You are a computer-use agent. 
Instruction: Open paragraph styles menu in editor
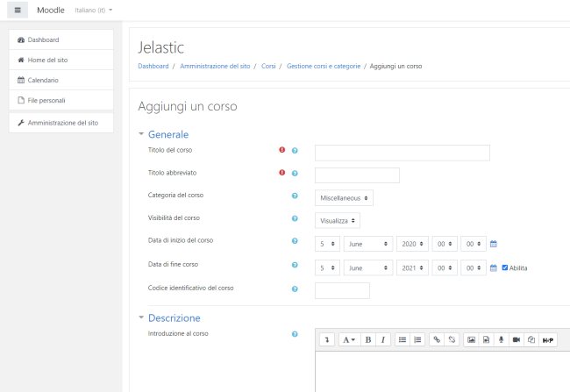(349, 339)
